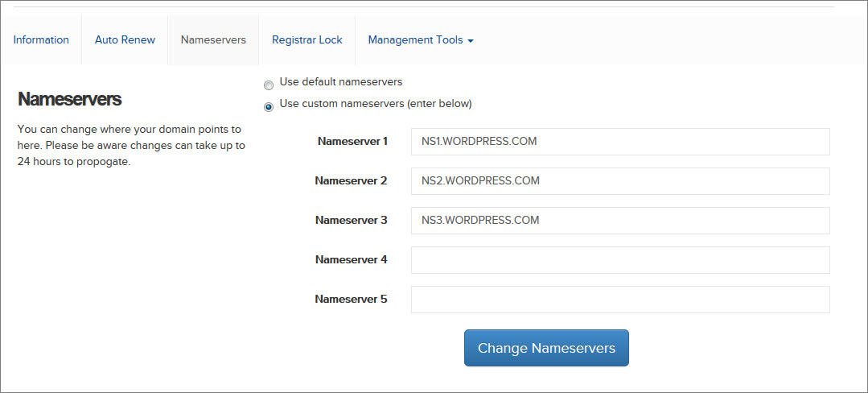Image resolution: width=868 pixels, height=393 pixels.
Task: Select the Nameservers tab
Action: pyautogui.click(x=213, y=40)
